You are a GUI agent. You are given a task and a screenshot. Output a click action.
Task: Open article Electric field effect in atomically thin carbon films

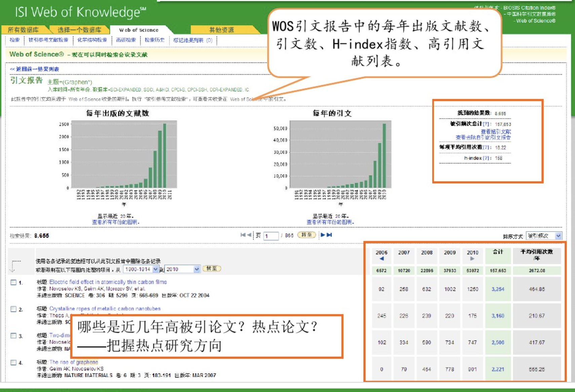point(108,282)
